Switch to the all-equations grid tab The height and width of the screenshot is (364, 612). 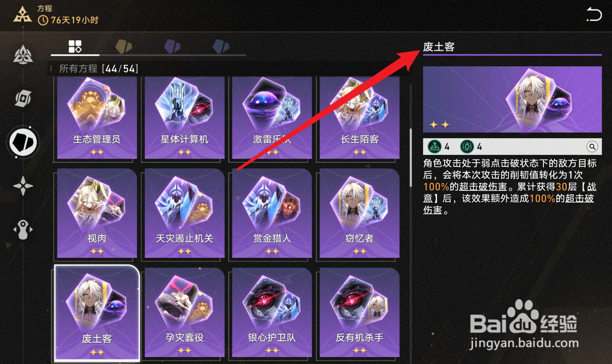pyautogui.click(x=75, y=46)
